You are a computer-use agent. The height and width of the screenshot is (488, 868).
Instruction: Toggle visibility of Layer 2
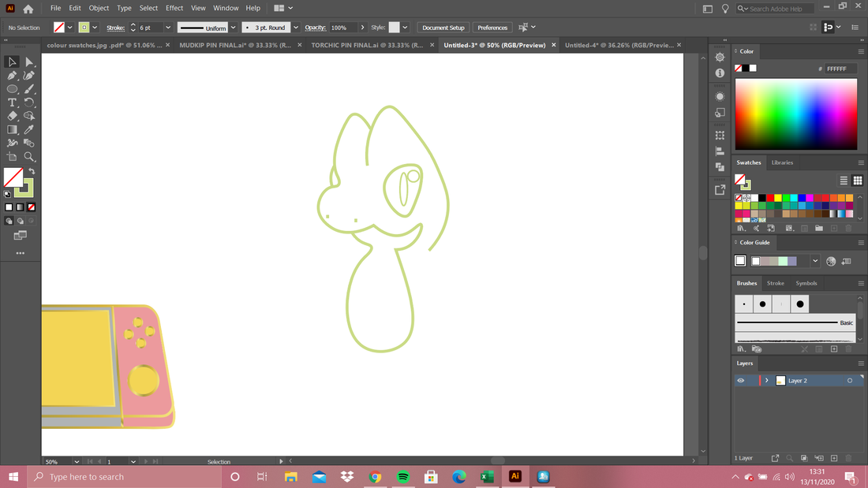(x=741, y=381)
